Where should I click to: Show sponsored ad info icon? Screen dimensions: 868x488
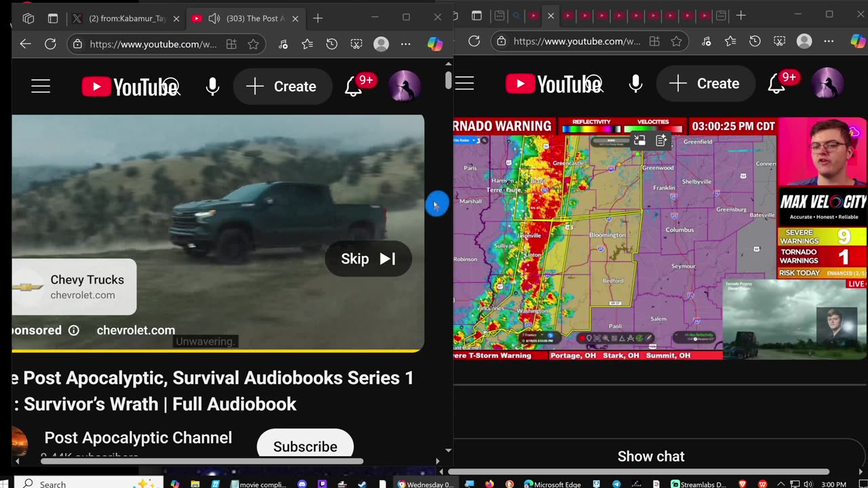coord(74,330)
